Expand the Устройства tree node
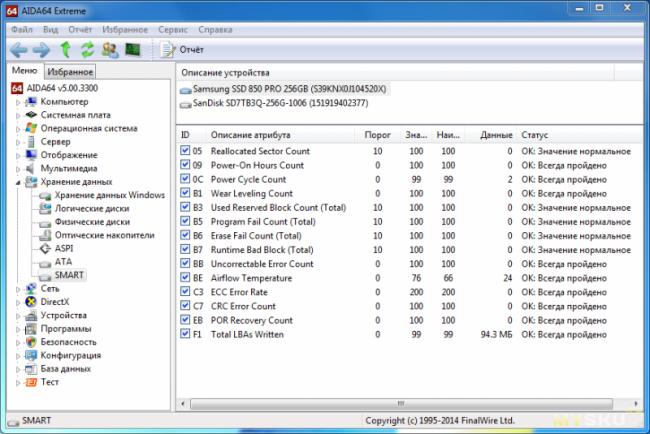The image size is (650, 434). 18,316
